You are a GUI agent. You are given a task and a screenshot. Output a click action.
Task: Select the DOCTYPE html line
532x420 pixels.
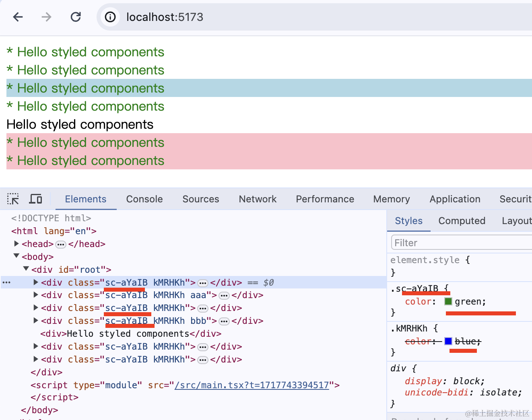point(51,218)
